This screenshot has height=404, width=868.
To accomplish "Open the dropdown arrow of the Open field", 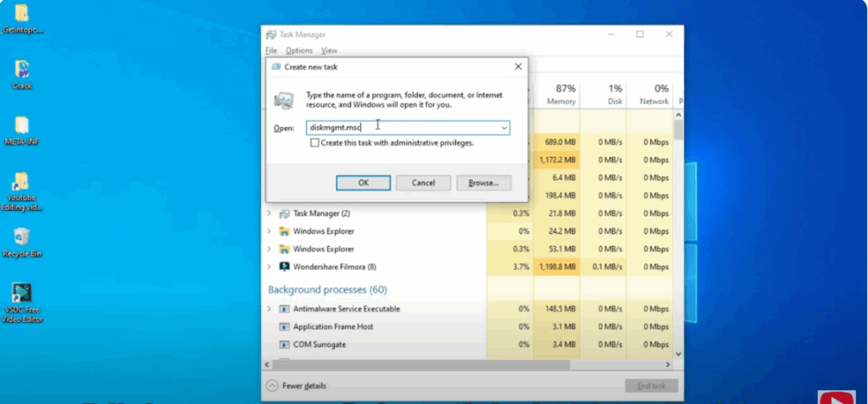I will 504,128.
